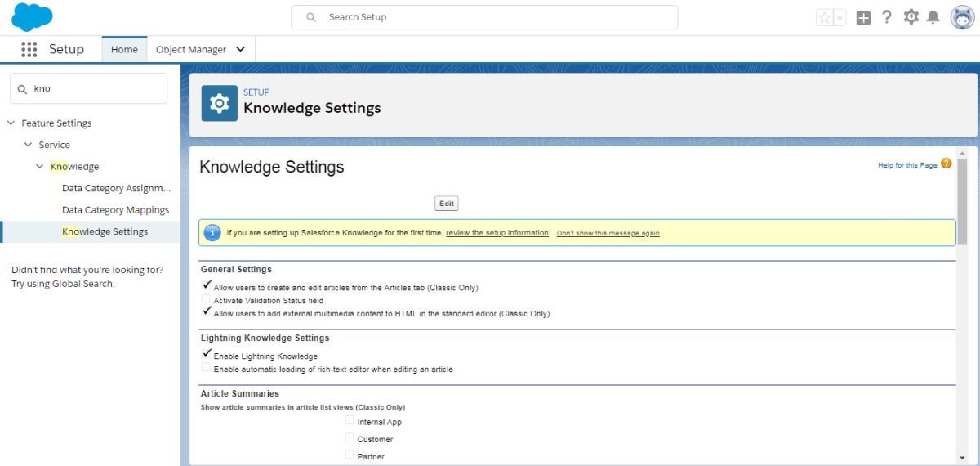This screenshot has width=980, height=466.
Task: Click the magnifier icon in Quick Find
Action: (22, 88)
